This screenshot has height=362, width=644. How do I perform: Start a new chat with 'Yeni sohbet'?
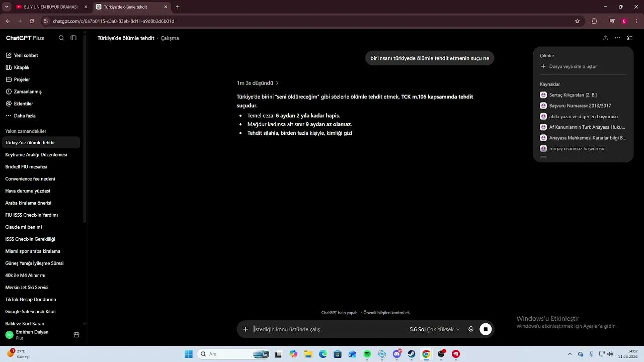pyautogui.click(x=40, y=55)
